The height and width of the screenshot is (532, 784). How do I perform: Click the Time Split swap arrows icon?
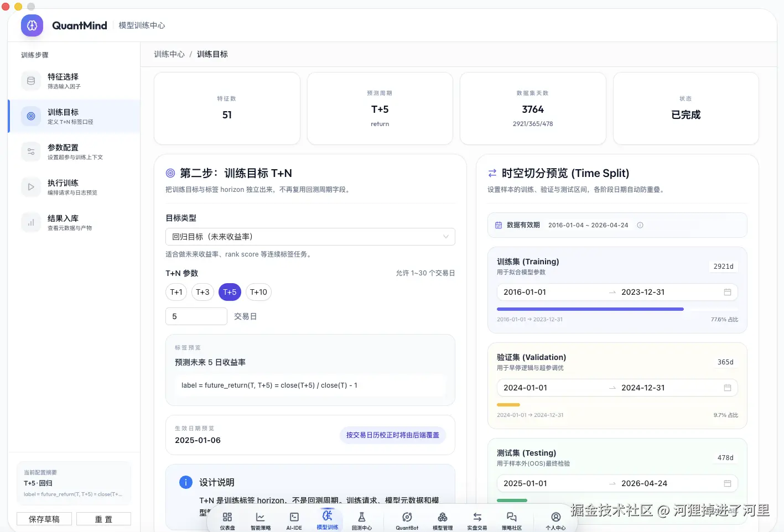(x=492, y=173)
